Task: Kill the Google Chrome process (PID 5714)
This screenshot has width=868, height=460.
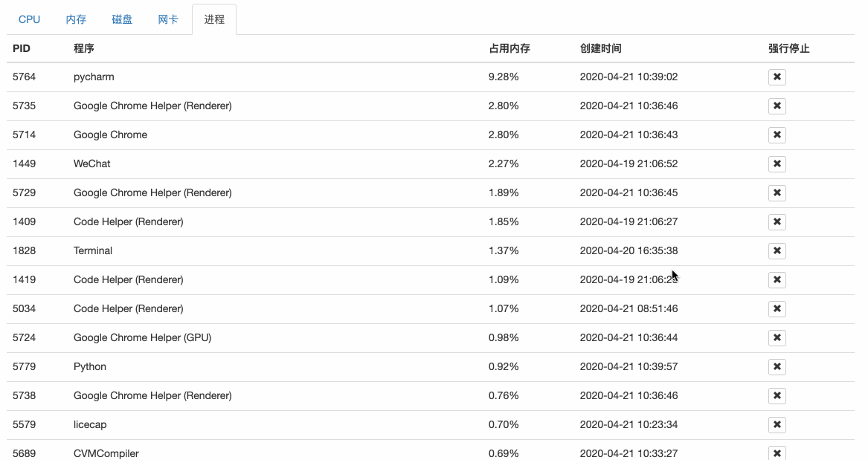Action: click(777, 135)
